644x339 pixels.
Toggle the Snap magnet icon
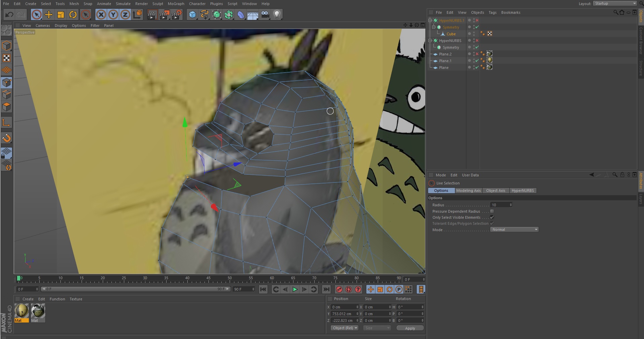pos(7,138)
